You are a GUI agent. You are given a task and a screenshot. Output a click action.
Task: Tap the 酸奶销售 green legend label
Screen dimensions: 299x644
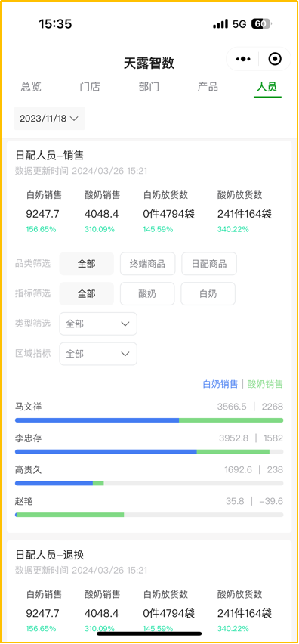pos(265,384)
